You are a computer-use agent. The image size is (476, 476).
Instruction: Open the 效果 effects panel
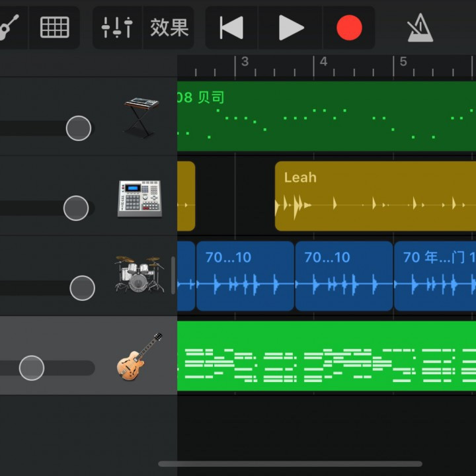point(169,28)
